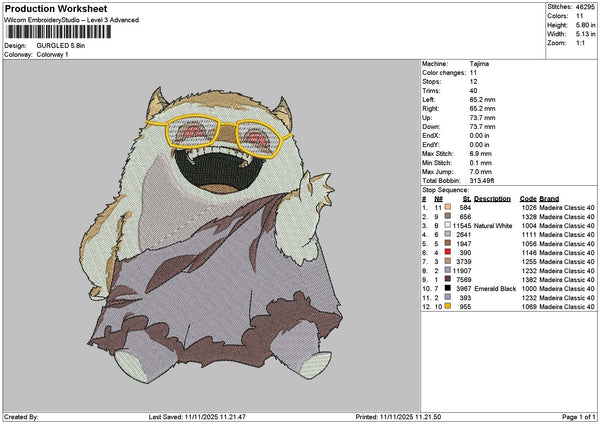Click thread code '1111'
The image size is (600, 424).
point(529,235)
